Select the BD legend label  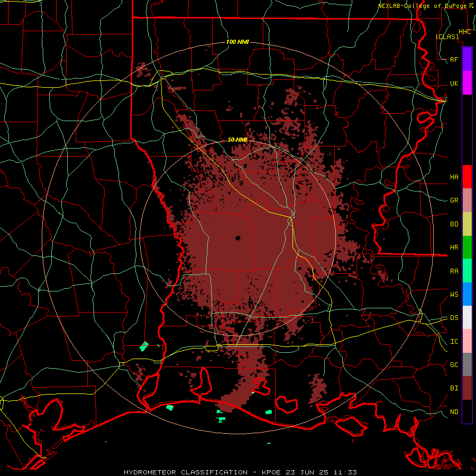tap(454, 224)
